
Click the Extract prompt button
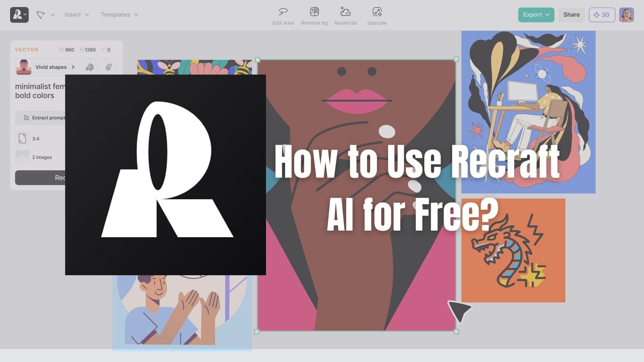46,118
